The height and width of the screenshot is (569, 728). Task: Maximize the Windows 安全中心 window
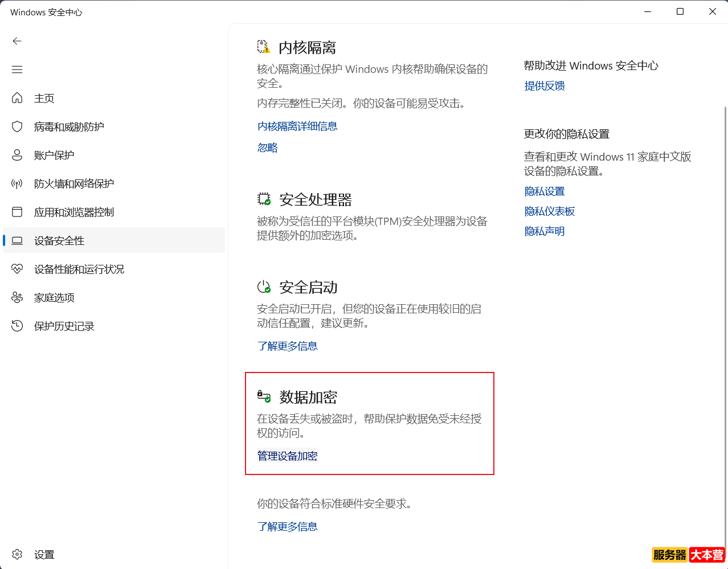tap(680, 11)
